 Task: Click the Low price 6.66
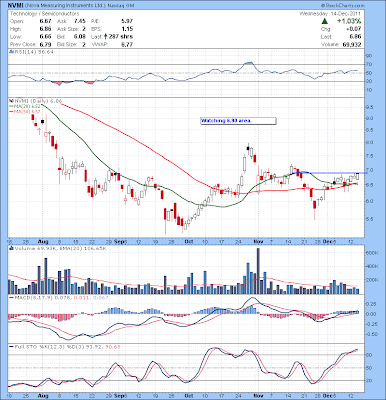point(45,36)
